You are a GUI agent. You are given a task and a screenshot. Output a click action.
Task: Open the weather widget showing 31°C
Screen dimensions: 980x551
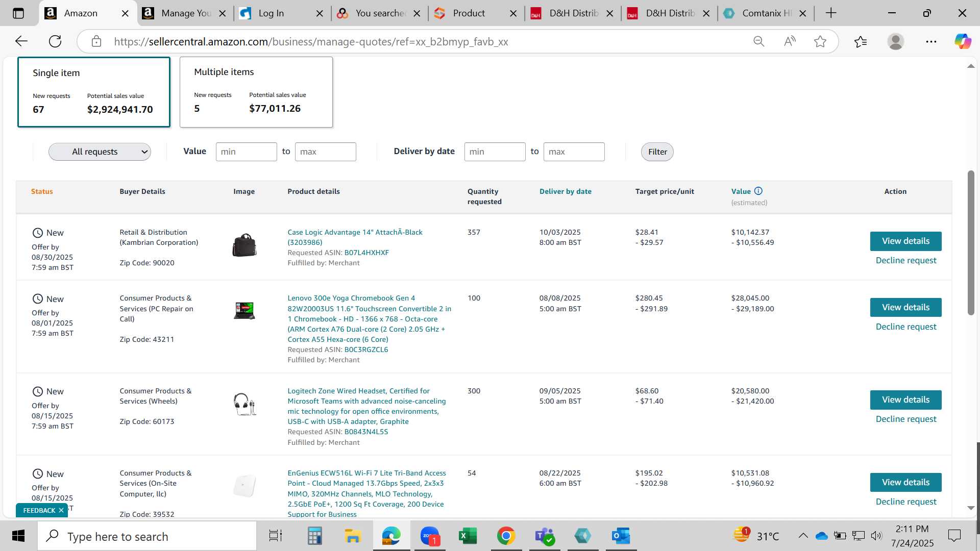point(756,536)
